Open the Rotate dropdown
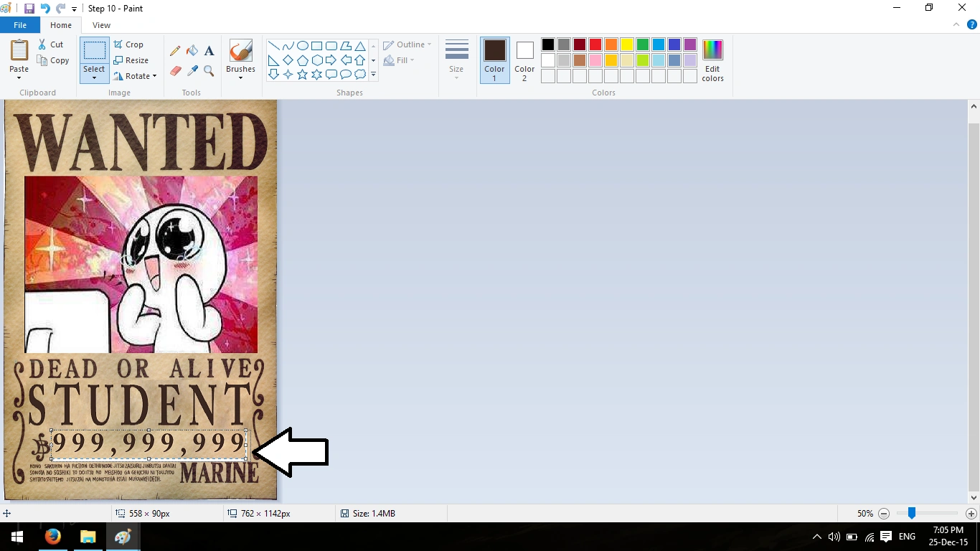Screen dimensions: 980x551 pos(135,76)
